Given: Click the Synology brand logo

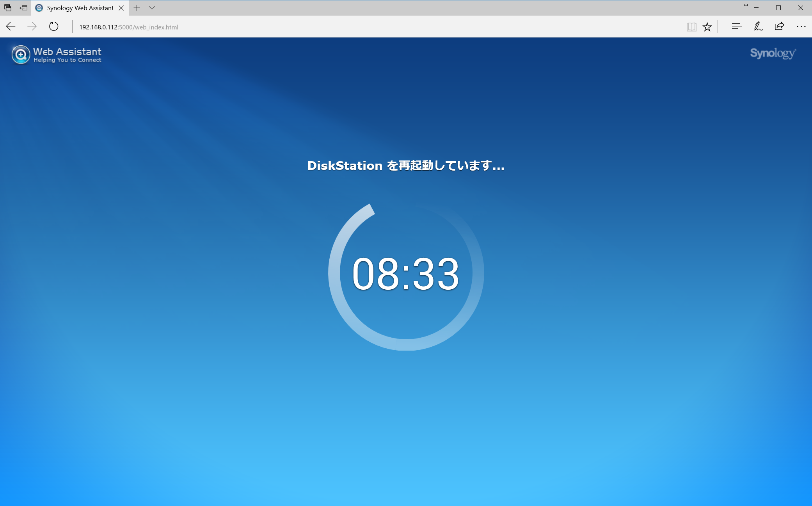Looking at the screenshot, I should [x=773, y=53].
